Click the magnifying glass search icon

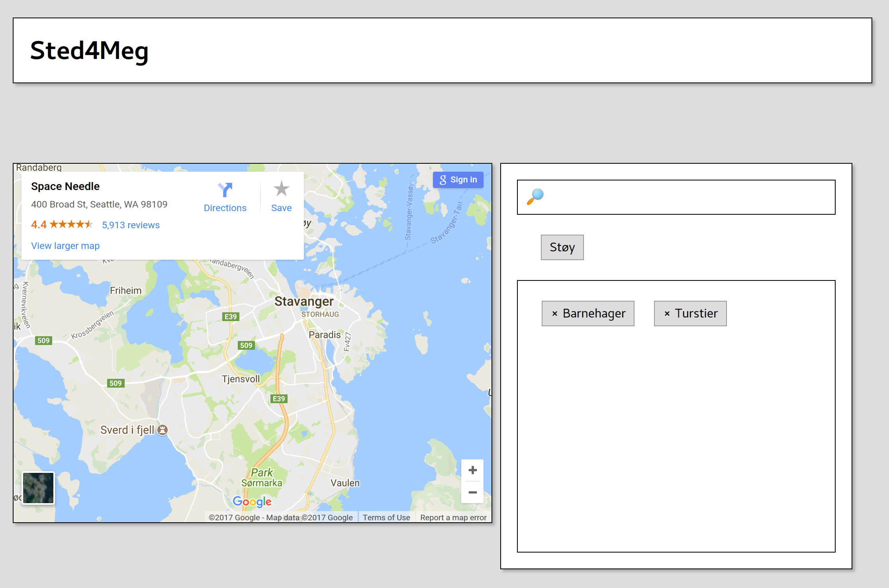click(535, 196)
